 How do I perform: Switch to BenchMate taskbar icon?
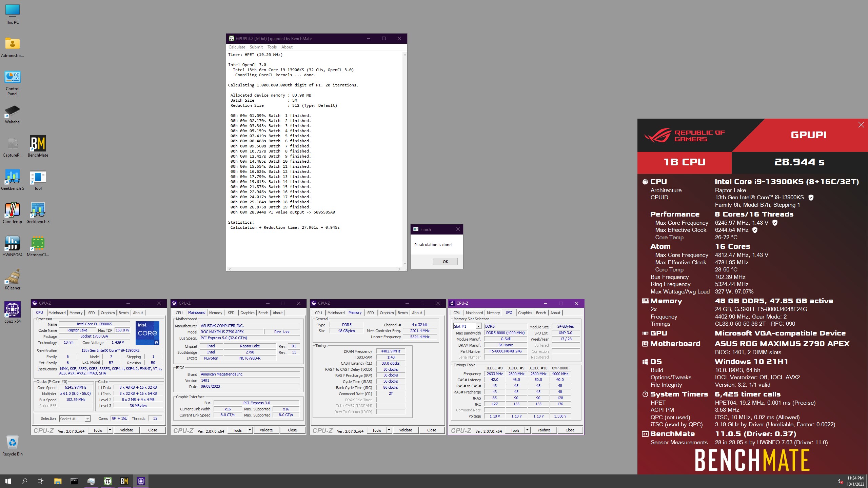124,481
